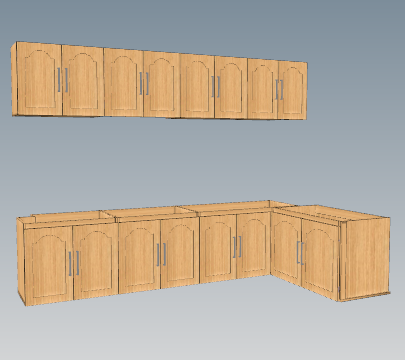The width and height of the screenshot is (405, 360).
Task: Select the rightmost upper wall cabinet door
Action: [293, 90]
